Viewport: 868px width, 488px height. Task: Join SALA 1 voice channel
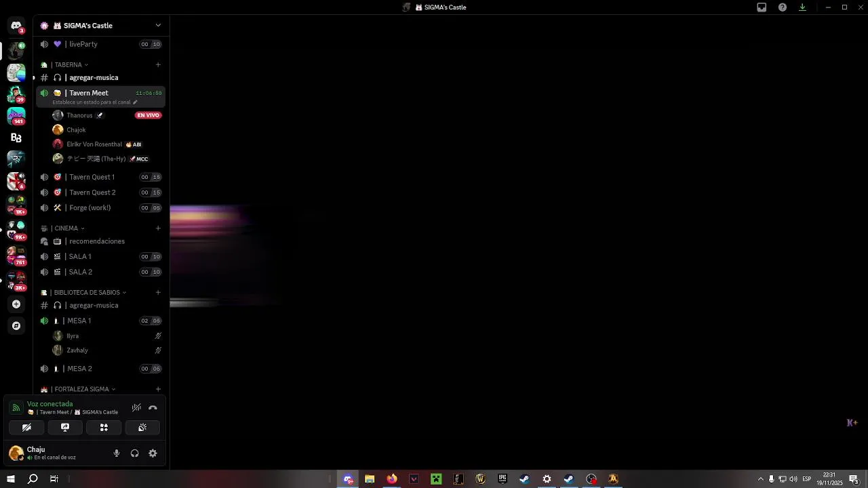click(100, 257)
